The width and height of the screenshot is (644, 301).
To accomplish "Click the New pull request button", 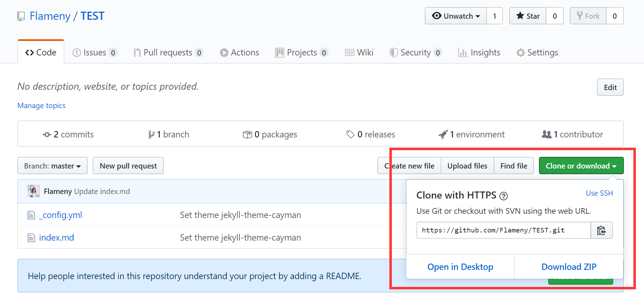I will click(128, 166).
